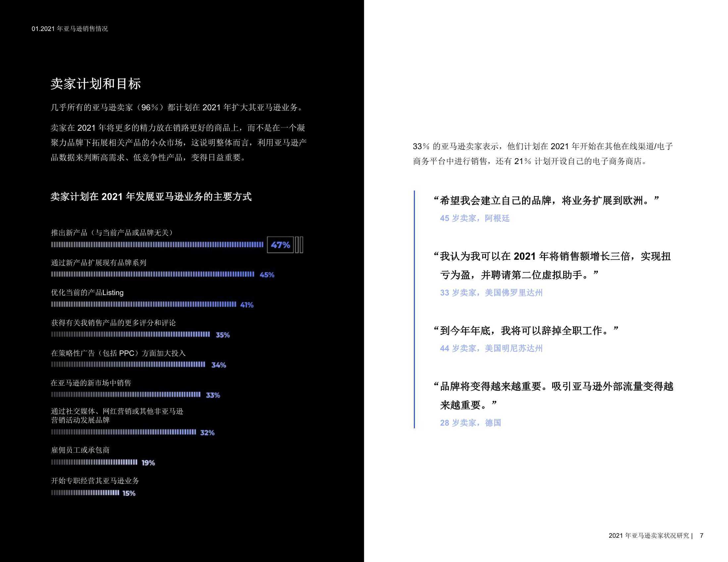The height and width of the screenshot is (562, 728).
Task: Click the sentence mentioning 96% of sellers
Action: pos(177,108)
